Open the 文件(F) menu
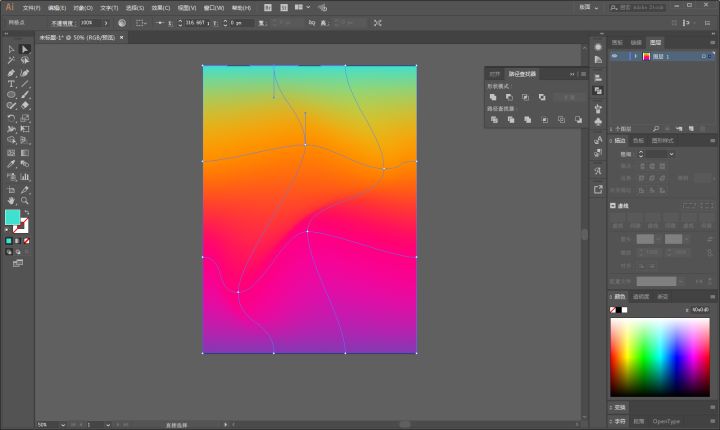720x430 pixels. pos(31,7)
